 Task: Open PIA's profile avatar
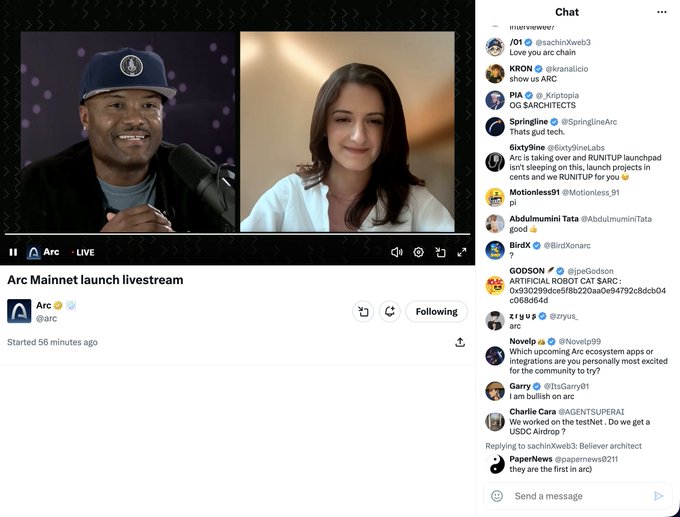[495, 100]
